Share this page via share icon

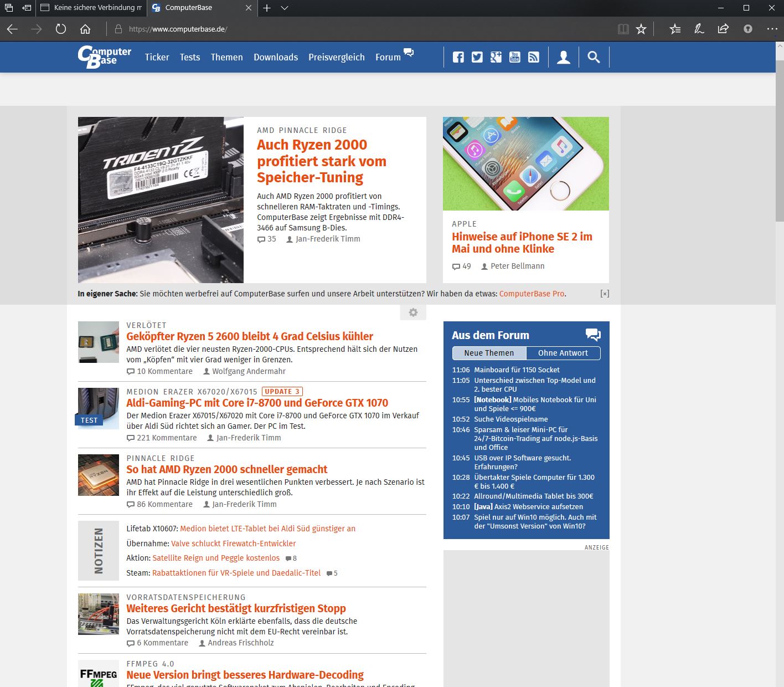[723, 29]
